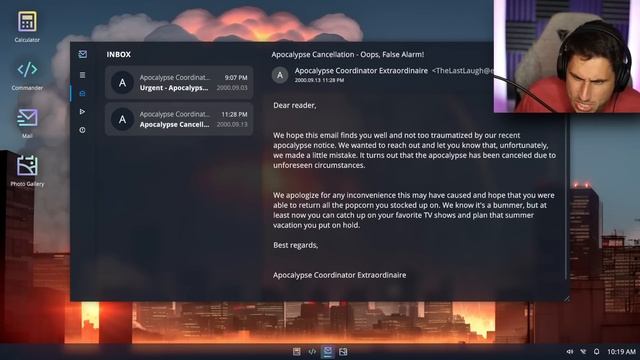This screenshot has width=640, height=360.
Task: Click the email body vertical scrollbar
Action: pos(566,196)
